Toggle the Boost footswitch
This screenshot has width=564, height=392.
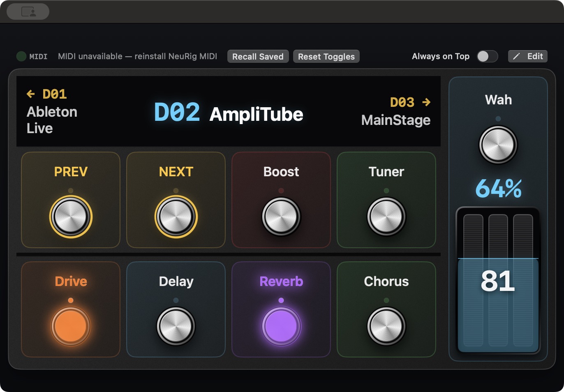click(281, 217)
